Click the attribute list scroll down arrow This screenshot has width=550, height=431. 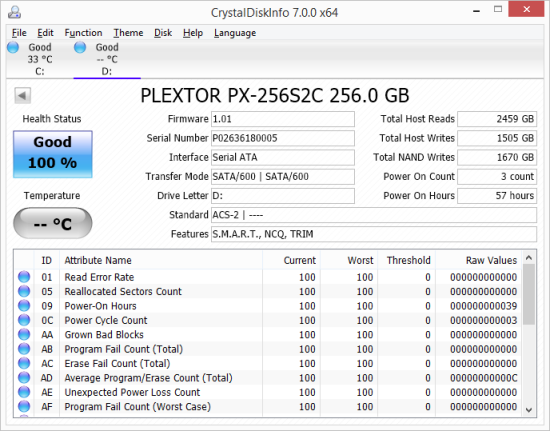click(x=529, y=410)
